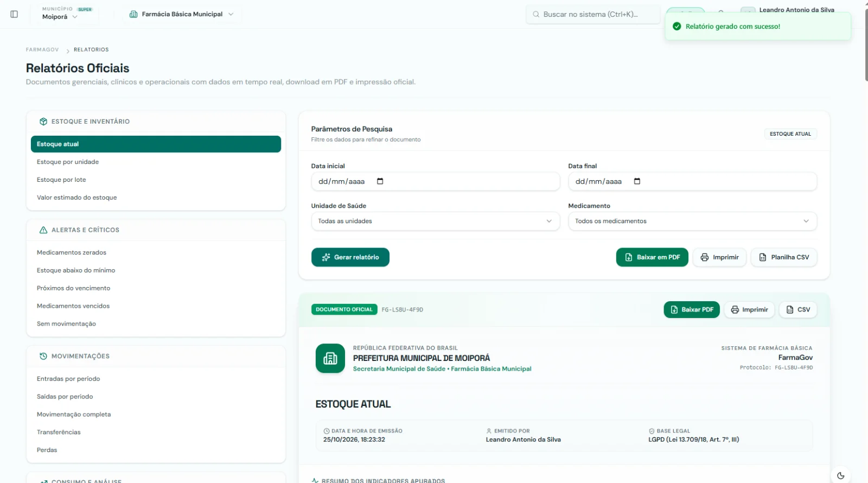Click Imprimir in document header
Viewport: 868px width, 483px height.
(749, 310)
